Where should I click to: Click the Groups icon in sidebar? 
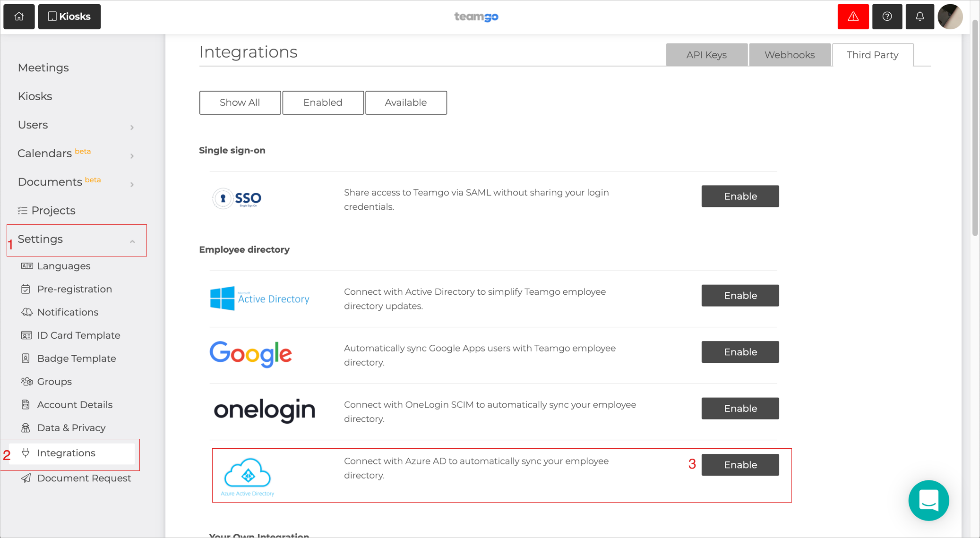[x=26, y=381]
